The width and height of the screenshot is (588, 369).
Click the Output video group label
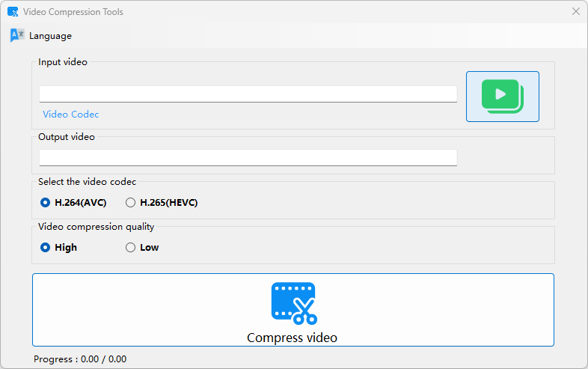(x=67, y=137)
